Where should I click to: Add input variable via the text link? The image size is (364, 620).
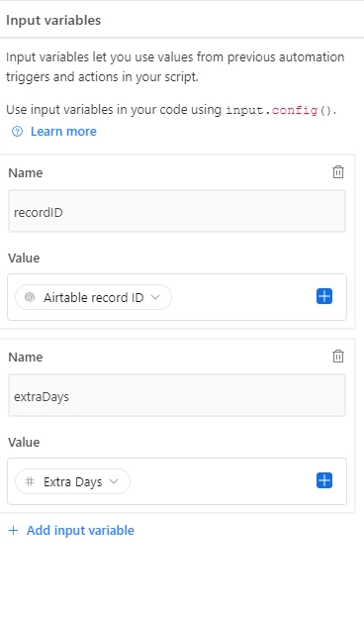[80, 530]
